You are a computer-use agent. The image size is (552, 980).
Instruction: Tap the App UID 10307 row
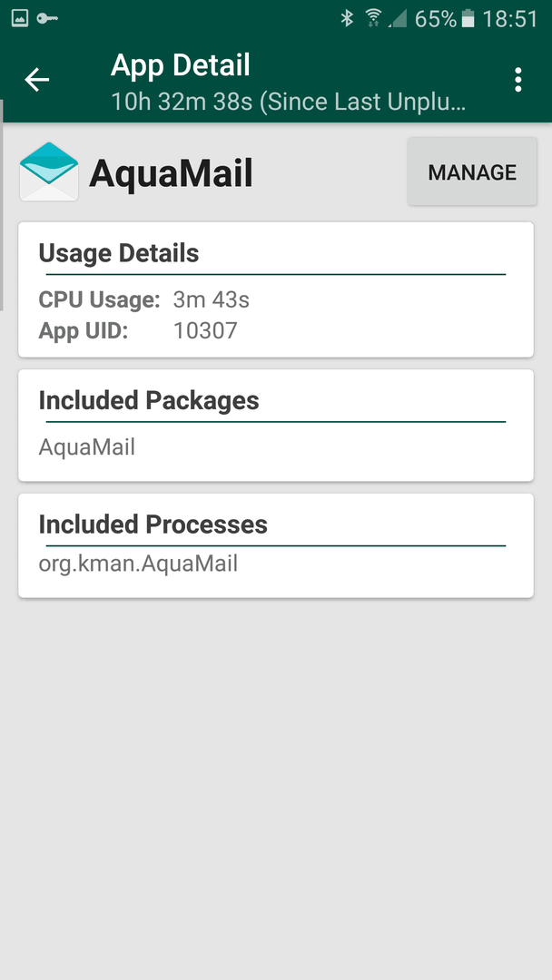[x=138, y=330]
